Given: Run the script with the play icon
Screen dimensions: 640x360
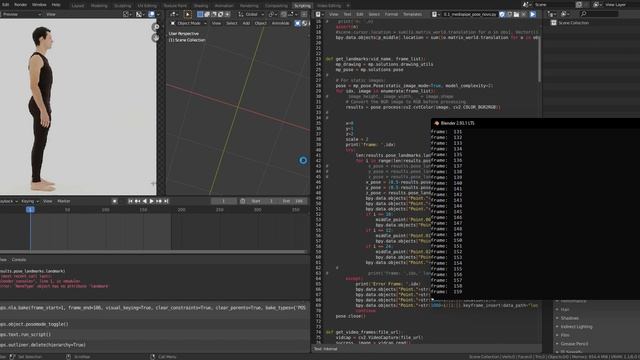Looking at the screenshot, I should 533,14.
